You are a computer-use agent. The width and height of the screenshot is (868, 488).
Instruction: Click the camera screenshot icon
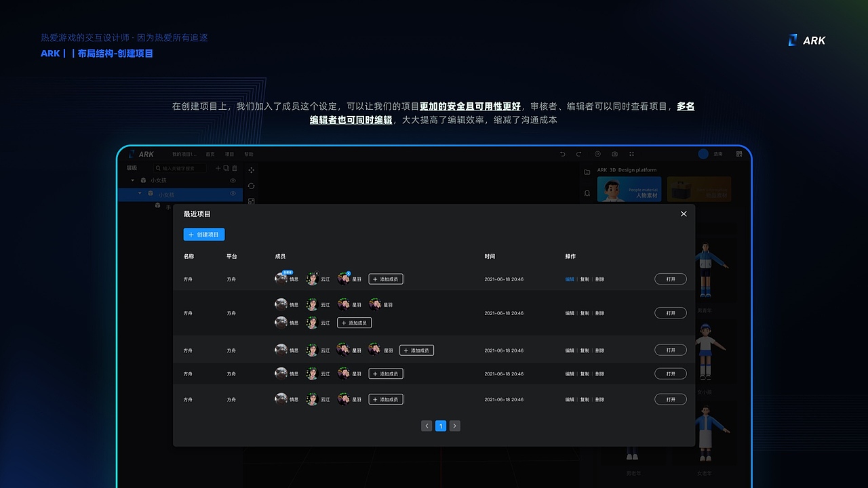pos(614,154)
